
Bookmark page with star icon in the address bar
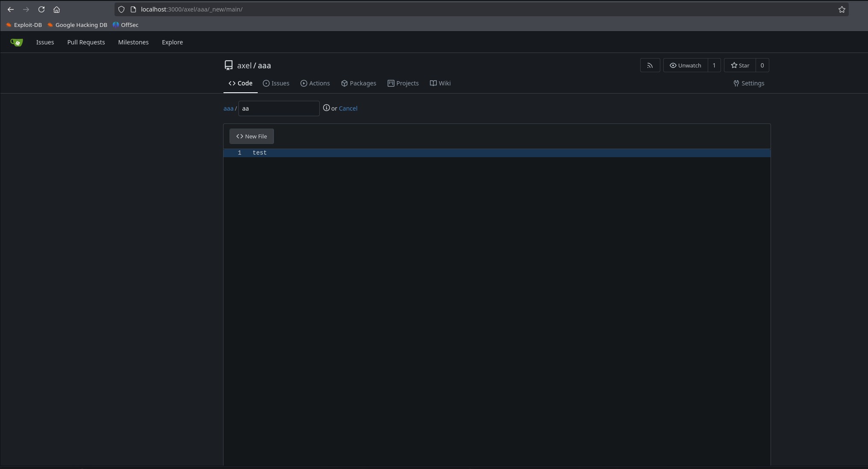(842, 9)
